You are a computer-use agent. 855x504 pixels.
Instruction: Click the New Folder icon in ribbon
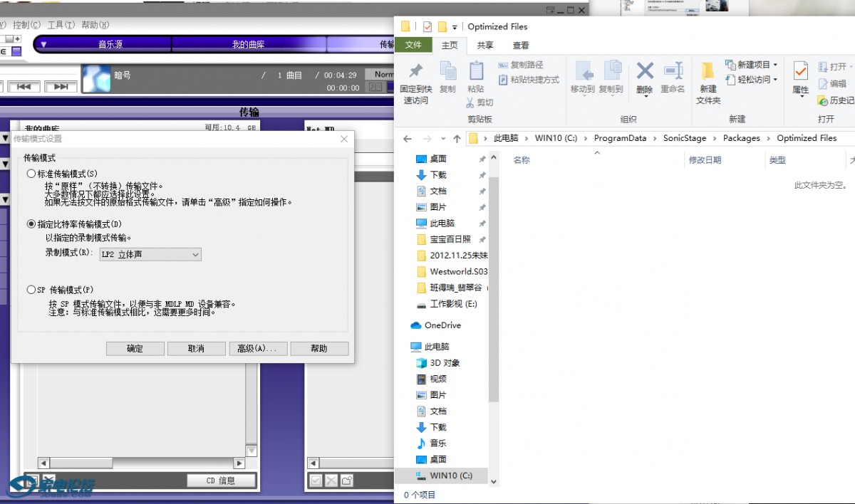pyautogui.click(x=708, y=71)
